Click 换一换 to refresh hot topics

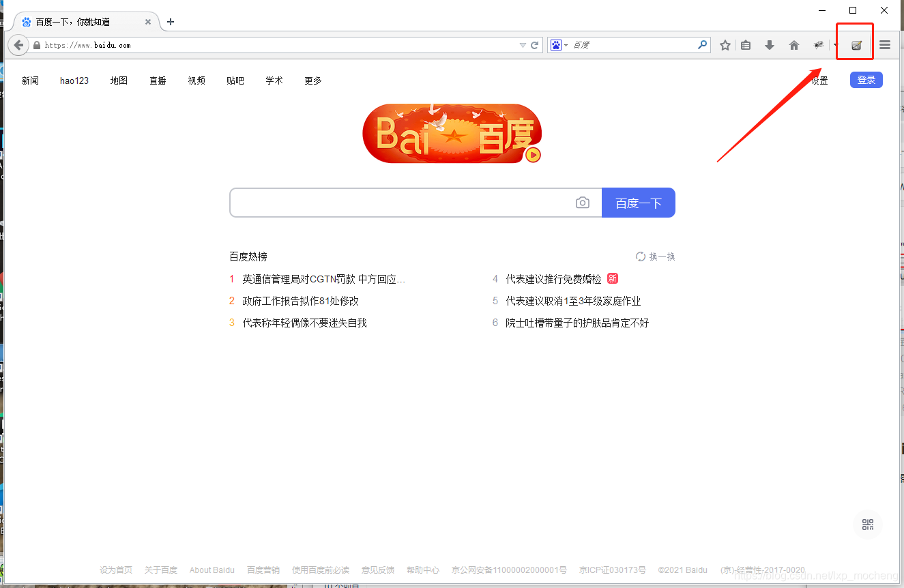(x=655, y=256)
